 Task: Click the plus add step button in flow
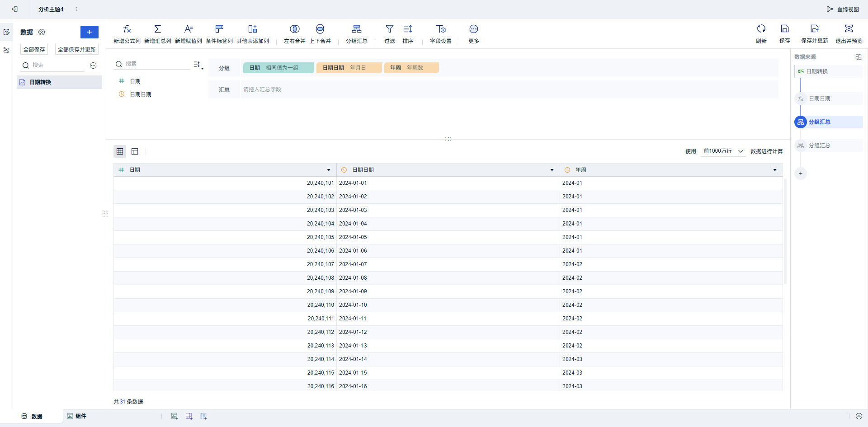(x=801, y=174)
